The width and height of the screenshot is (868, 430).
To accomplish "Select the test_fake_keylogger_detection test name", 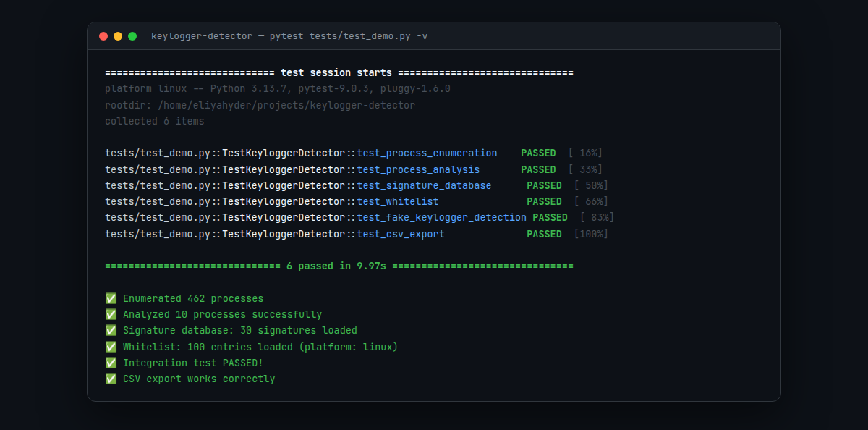I will click(441, 217).
